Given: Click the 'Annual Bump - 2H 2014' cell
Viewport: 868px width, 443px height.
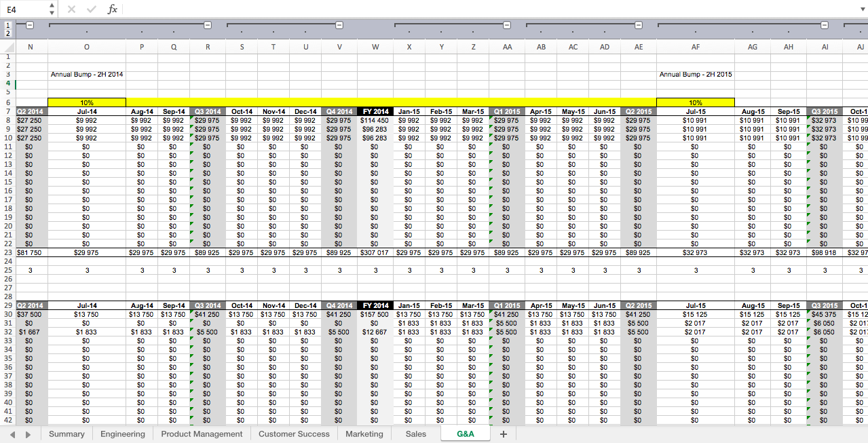Looking at the screenshot, I should click(86, 74).
